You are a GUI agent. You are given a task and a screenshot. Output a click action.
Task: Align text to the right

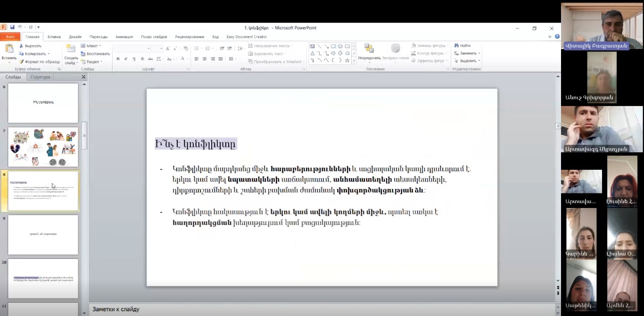[x=213, y=59]
